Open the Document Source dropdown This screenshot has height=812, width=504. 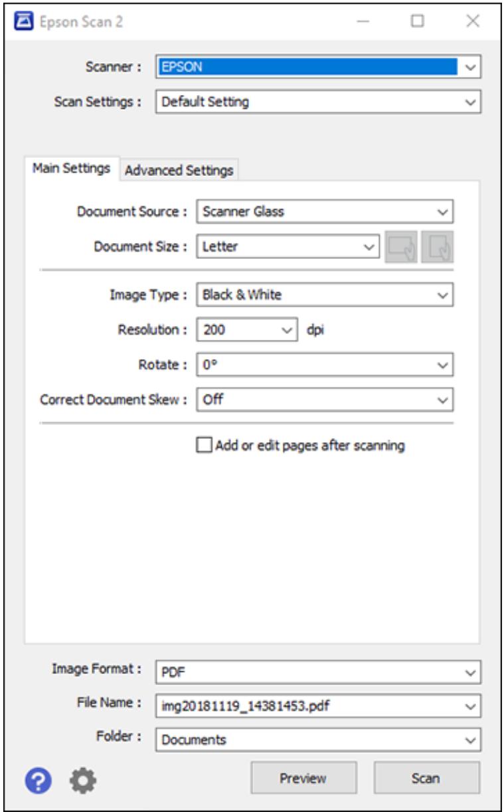coord(325,212)
